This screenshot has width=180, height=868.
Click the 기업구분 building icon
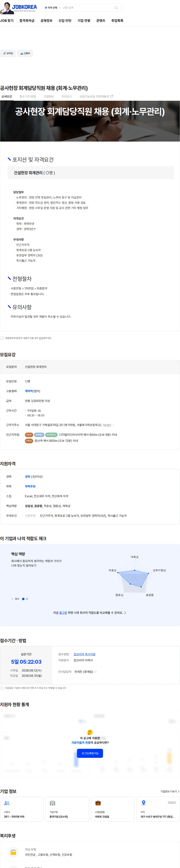pyautogui.click(x=52, y=803)
